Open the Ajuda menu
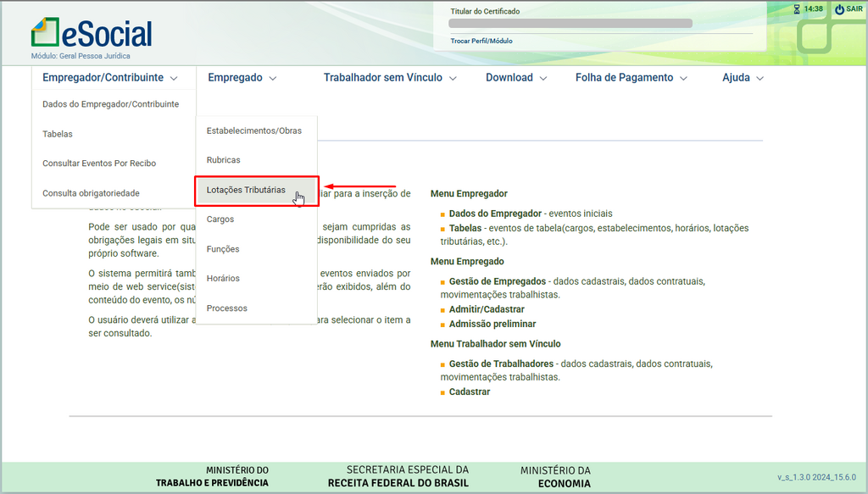The image size is (868, 494). (743, 78)
